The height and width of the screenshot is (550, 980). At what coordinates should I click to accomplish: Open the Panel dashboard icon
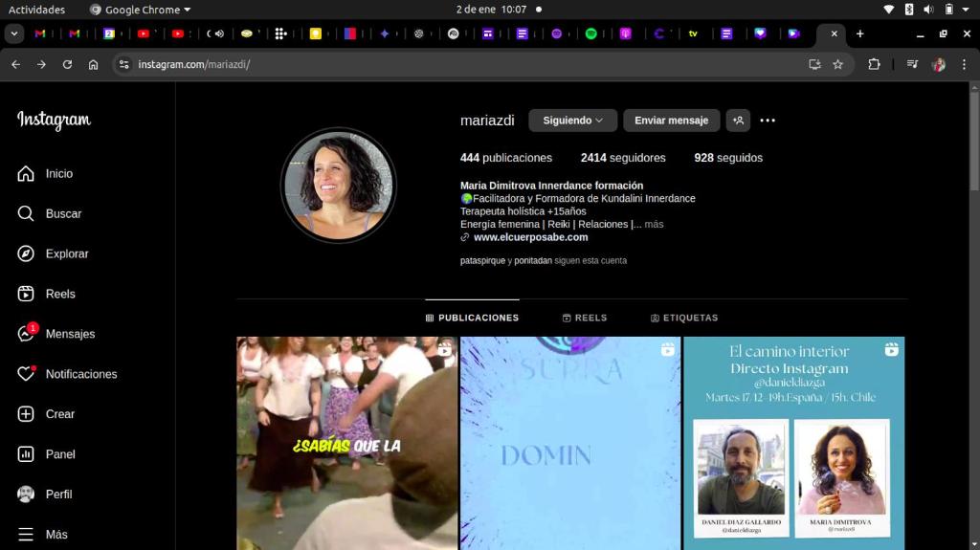pyautogui.click(x=26, y=454)
